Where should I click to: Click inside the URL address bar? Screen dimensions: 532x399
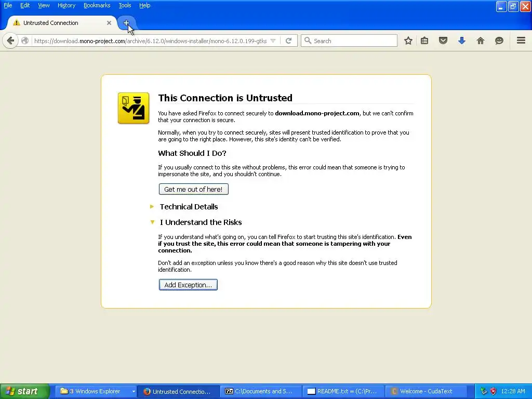[150, 41]
